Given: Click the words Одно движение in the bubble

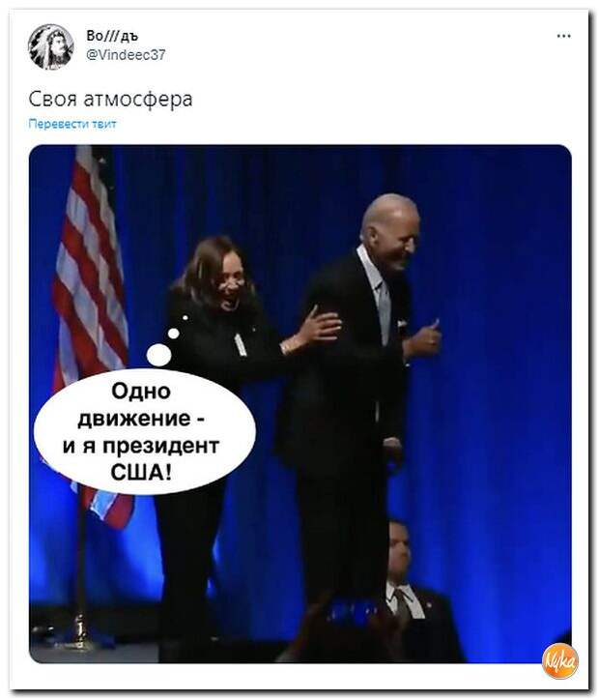Looking at the screenshot, I should tap(141, 405).
